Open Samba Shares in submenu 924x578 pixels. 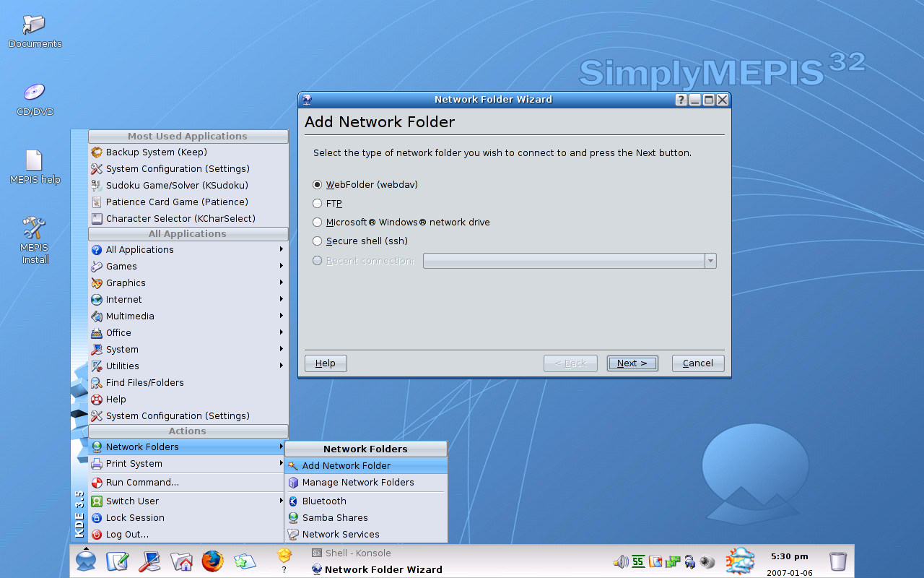(x=366, y=518)
